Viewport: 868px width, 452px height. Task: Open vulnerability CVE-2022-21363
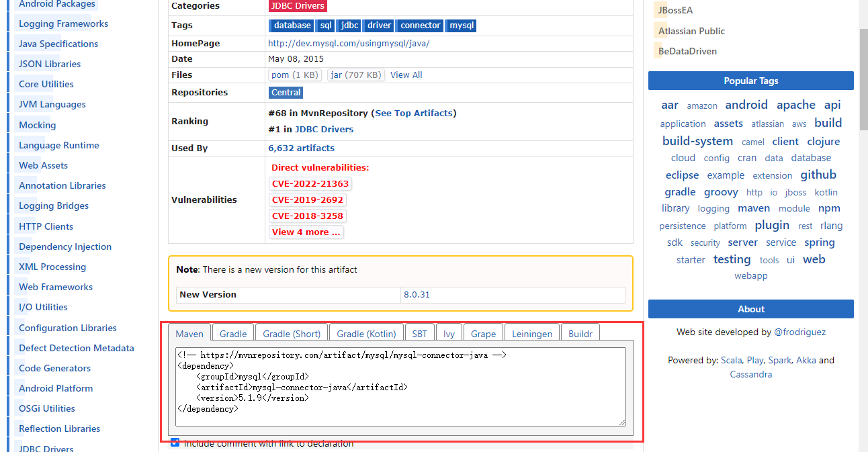(310, 183)
